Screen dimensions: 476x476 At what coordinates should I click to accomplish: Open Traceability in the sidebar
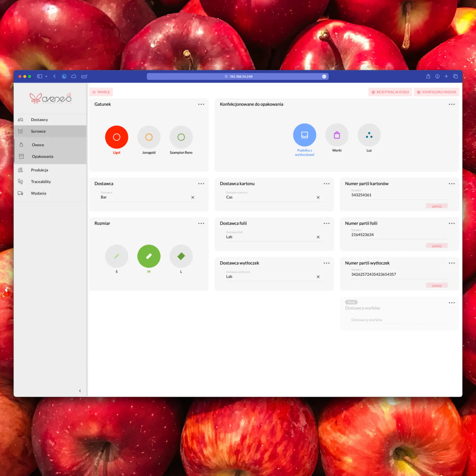[41, 182]
